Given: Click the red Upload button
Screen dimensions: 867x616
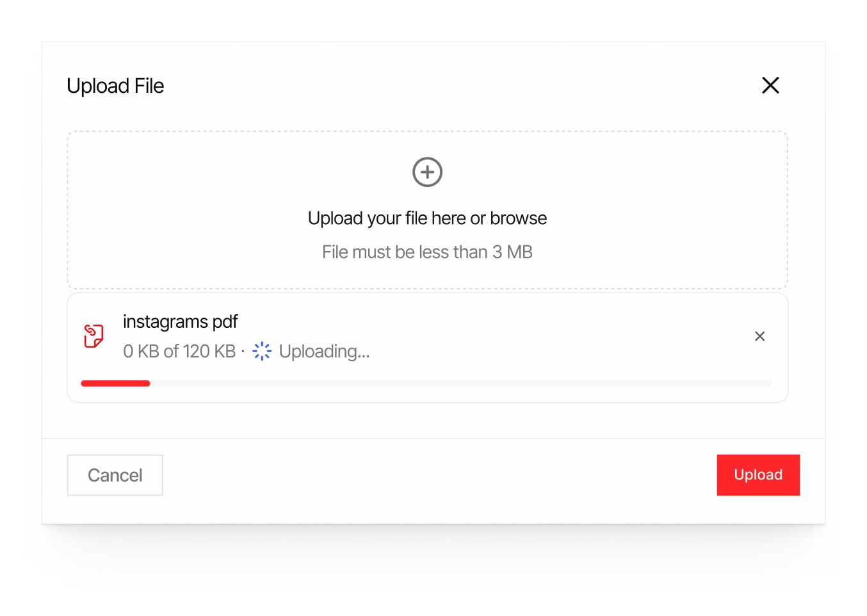Looking at the screenshot, I should tap(758, 475).
